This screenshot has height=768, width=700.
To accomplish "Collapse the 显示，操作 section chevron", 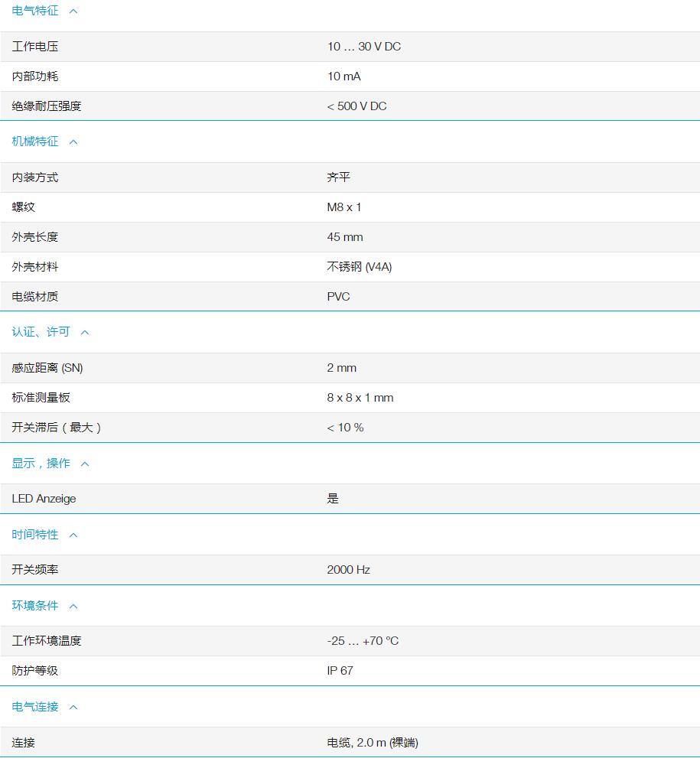I will point(84,464).
